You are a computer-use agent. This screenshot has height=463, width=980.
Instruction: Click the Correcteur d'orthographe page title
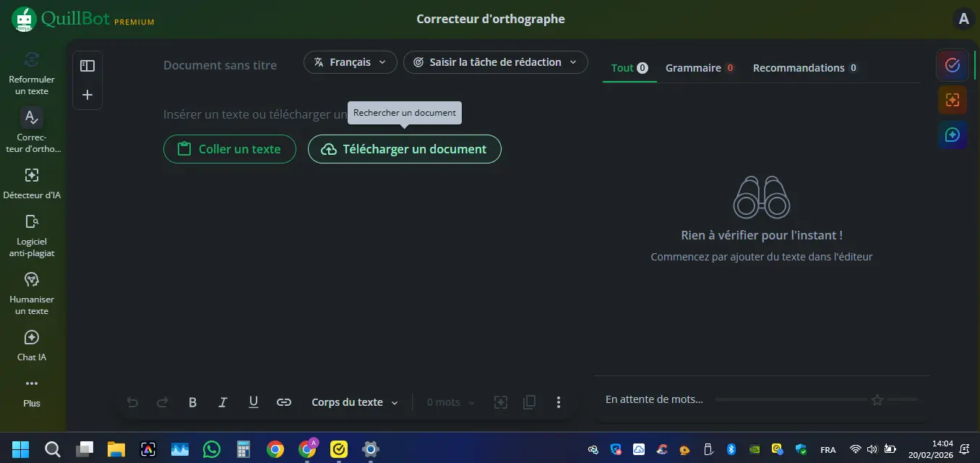(491, 20)
